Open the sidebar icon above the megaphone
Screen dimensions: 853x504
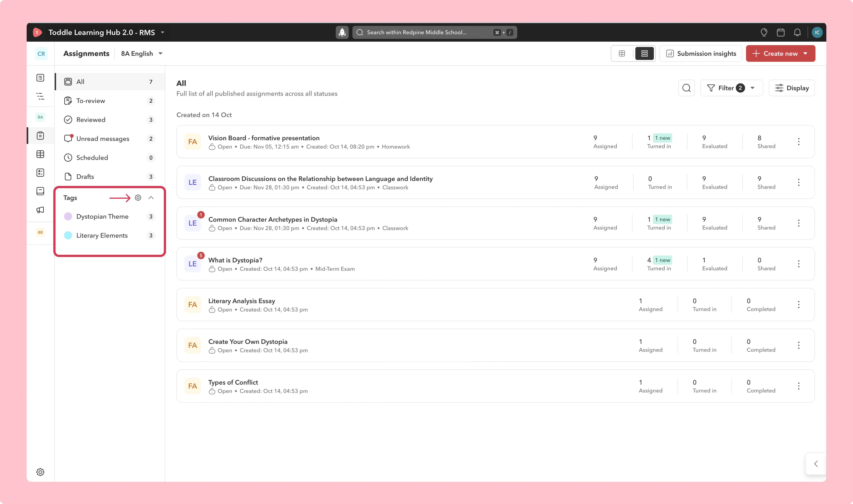(40, 191)
